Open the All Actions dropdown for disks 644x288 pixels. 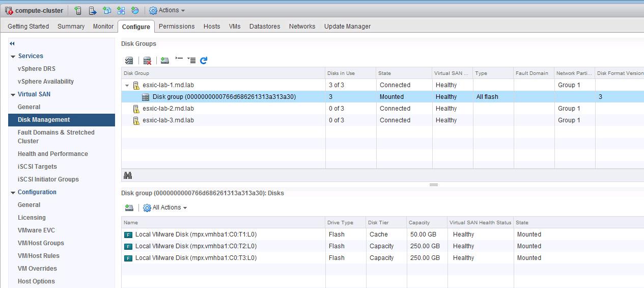tap(165, 207)
